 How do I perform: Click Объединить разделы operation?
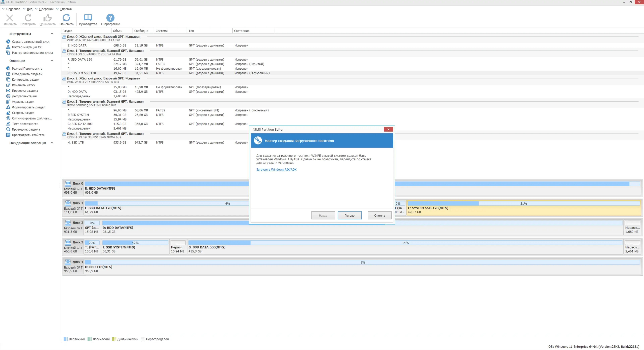point(27,74)
